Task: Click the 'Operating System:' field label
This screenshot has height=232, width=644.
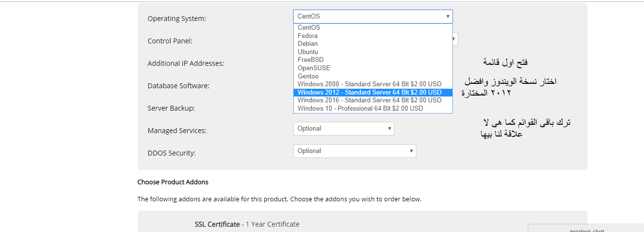Action: 177,19
